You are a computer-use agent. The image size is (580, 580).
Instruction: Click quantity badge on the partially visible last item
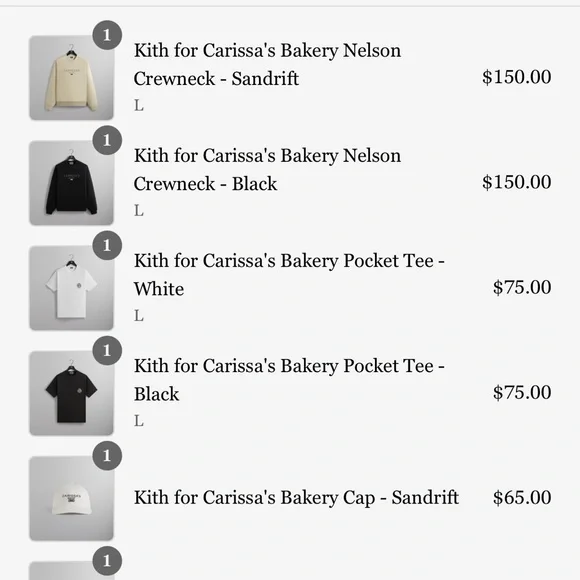tap(107, 561)
